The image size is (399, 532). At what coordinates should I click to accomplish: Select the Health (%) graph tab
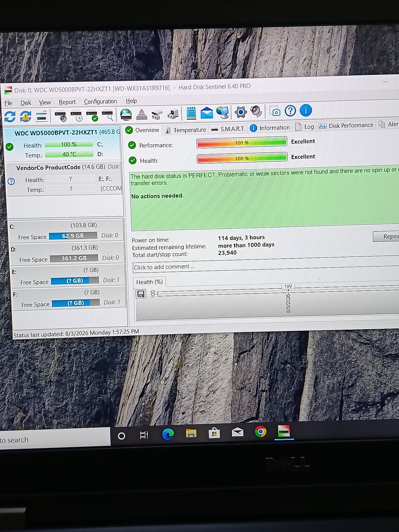[x=149, y=282]
